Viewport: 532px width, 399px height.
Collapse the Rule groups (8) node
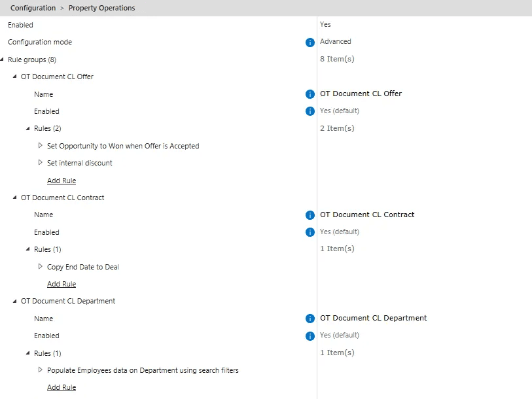3,60
